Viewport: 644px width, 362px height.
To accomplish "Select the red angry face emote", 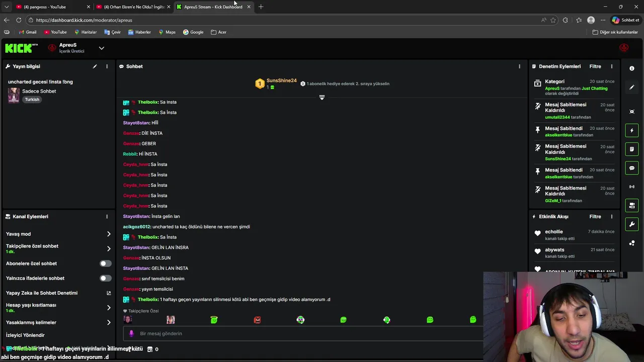I will [257, 320].
